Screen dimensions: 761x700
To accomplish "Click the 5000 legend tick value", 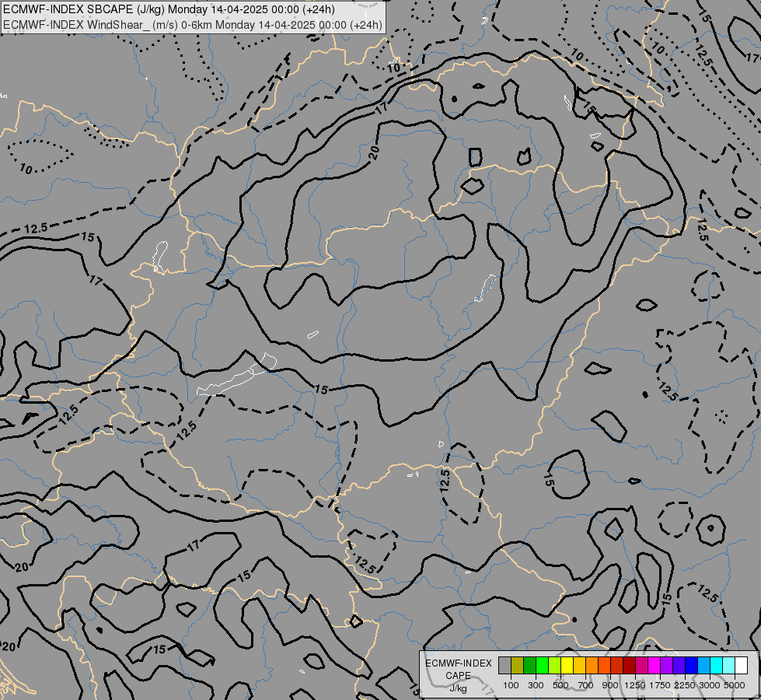I will (735, 685).
